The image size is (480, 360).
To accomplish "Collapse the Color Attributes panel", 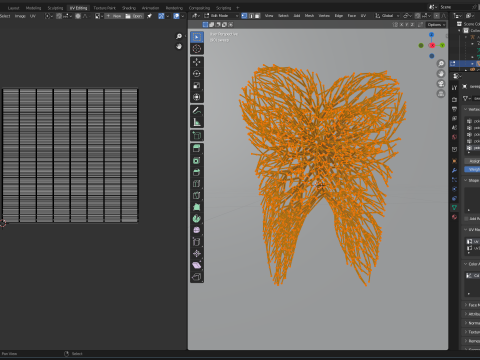I will point(466,264).
